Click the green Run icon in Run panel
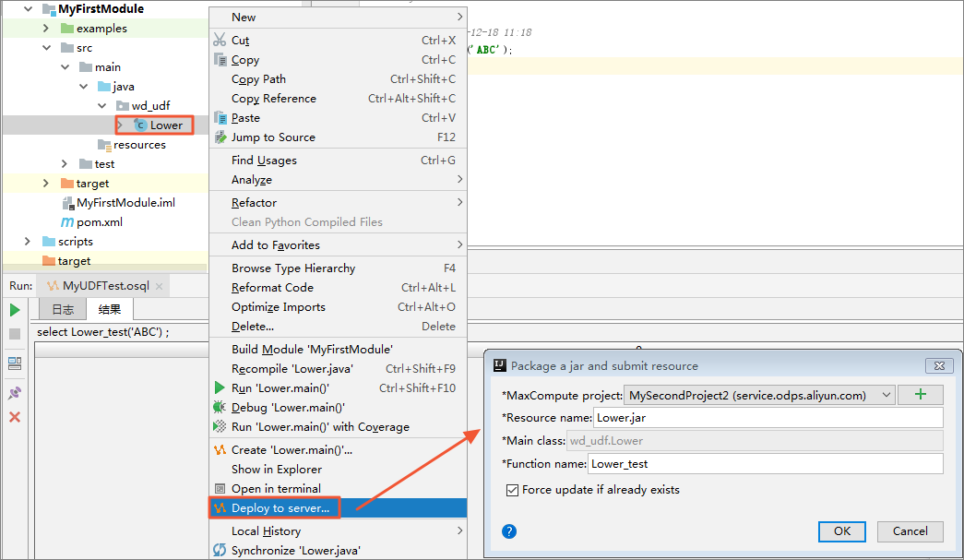Viewport: 964px width, 560px height. click(15, 310)
